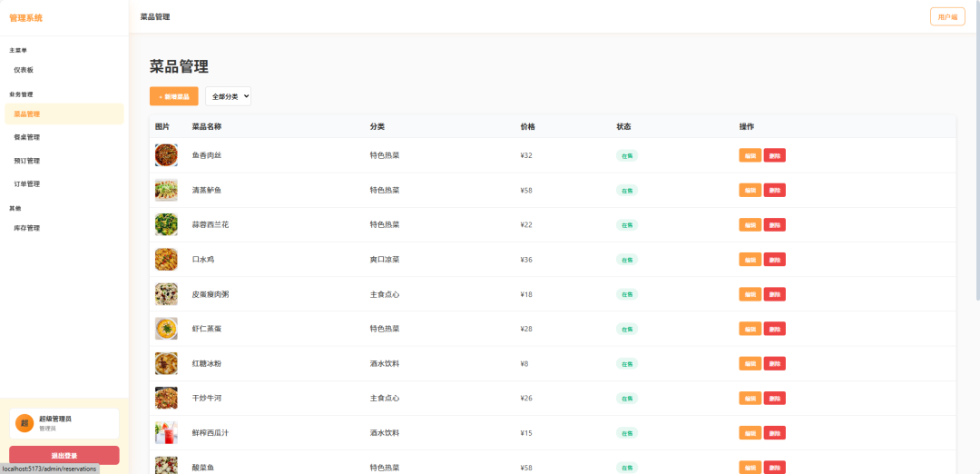
Task: Open the 干炒牛河 dish thumbnail
Action: pos(166,398)
